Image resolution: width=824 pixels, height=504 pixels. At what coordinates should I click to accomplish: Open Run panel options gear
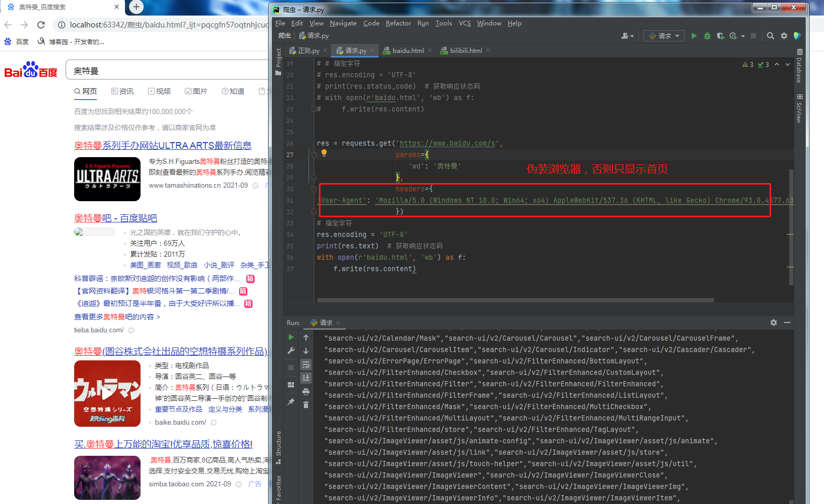(774, 323)
